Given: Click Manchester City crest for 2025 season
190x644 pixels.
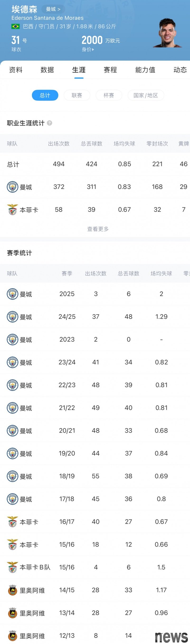Looking at the screenshot, I should (12, 294).
